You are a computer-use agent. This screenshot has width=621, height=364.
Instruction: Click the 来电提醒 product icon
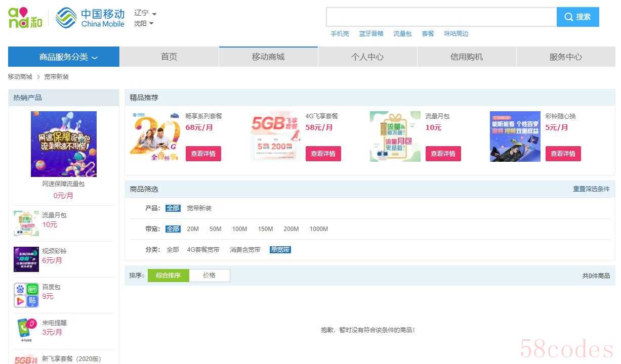click(x=26, y=331)
